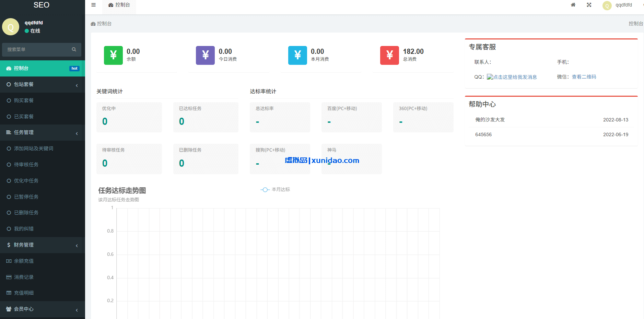Click the purple today's consumption yen icon
The width and height of the screenshot is (644, 319).
205,55
